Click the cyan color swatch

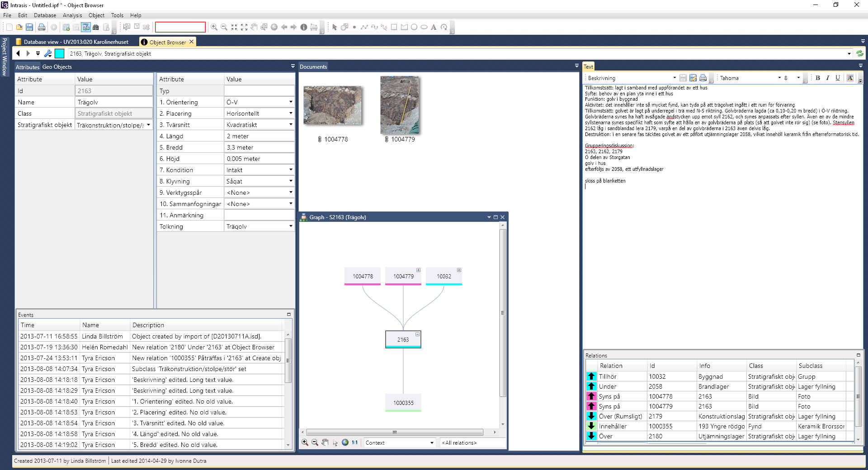[x=60, y=54]
